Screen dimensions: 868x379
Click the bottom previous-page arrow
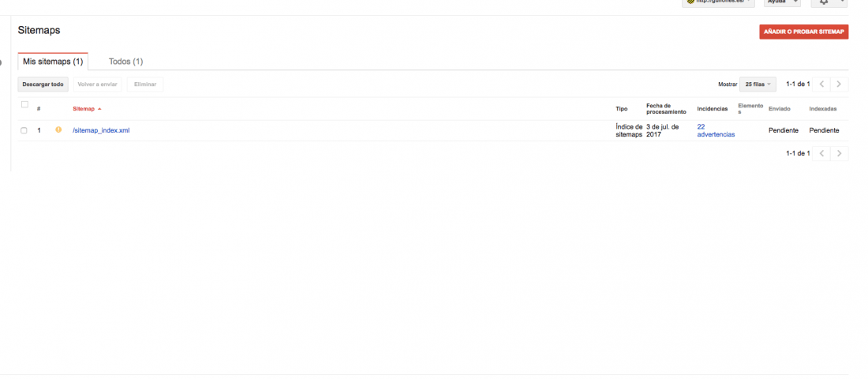coord(821,153)
